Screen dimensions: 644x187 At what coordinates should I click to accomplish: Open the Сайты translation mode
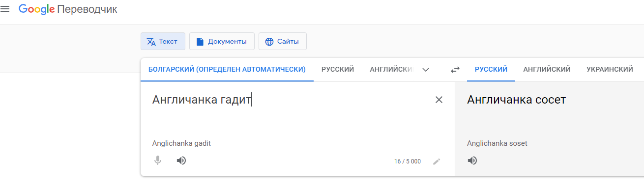(283, 41)
